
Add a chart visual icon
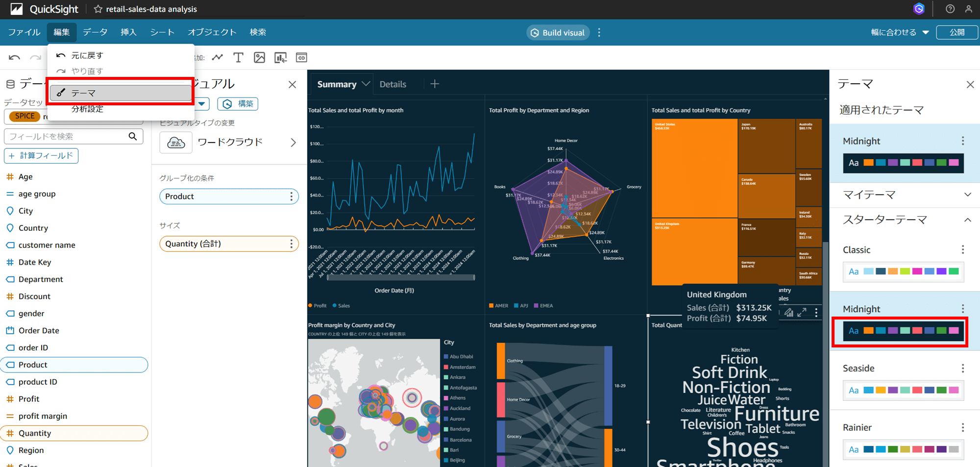coord(281,57)
